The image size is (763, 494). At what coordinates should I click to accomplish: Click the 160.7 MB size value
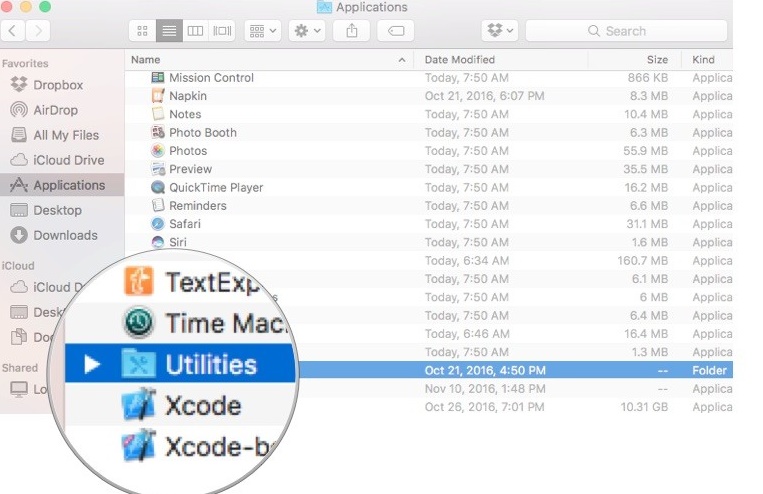642,260
